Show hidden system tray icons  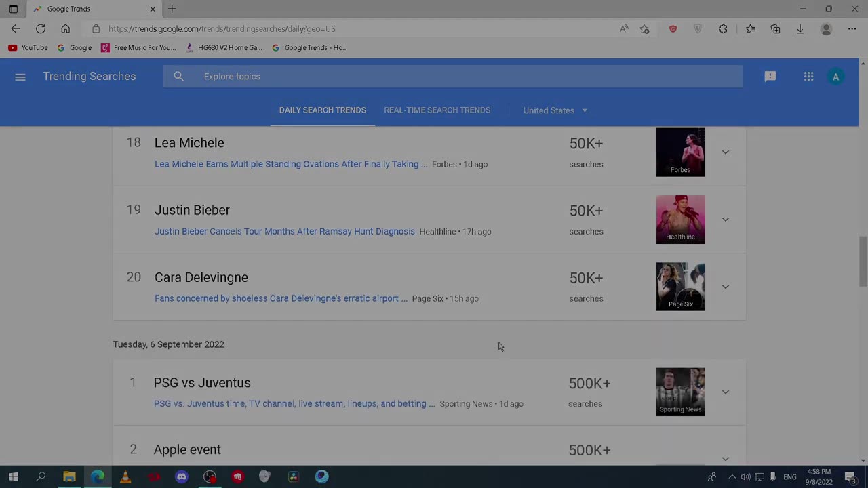pos(732,476)
